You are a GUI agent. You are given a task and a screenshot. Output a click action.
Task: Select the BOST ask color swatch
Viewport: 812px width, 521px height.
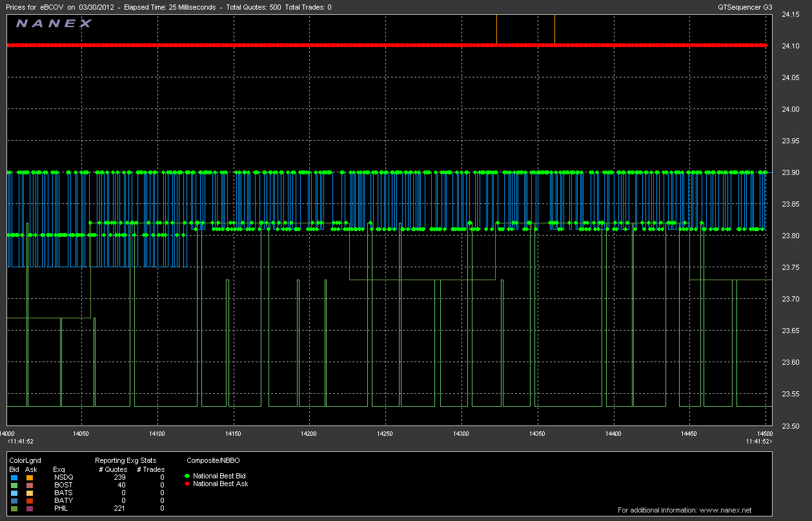pyautogui.click(x=28, y=485)
